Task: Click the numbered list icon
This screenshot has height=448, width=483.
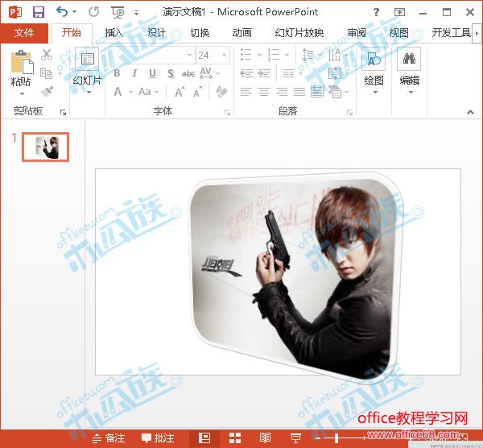Action: [274, 55]
